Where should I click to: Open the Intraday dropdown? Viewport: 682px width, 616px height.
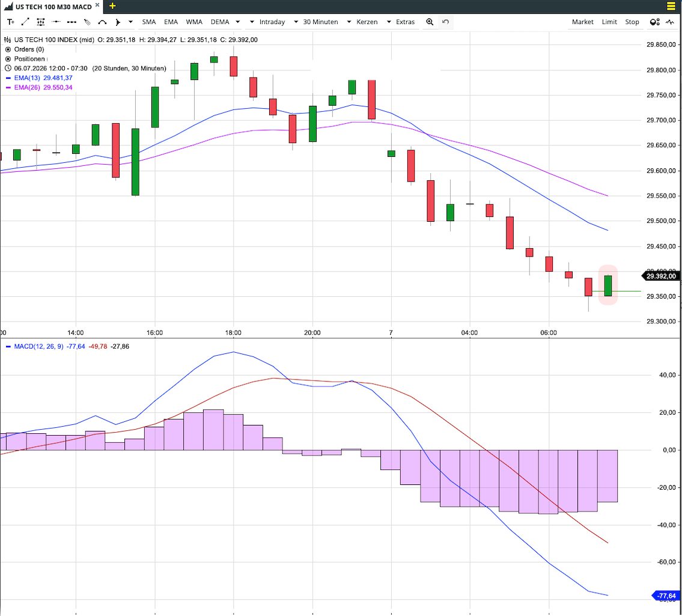[x=267, y=22]
